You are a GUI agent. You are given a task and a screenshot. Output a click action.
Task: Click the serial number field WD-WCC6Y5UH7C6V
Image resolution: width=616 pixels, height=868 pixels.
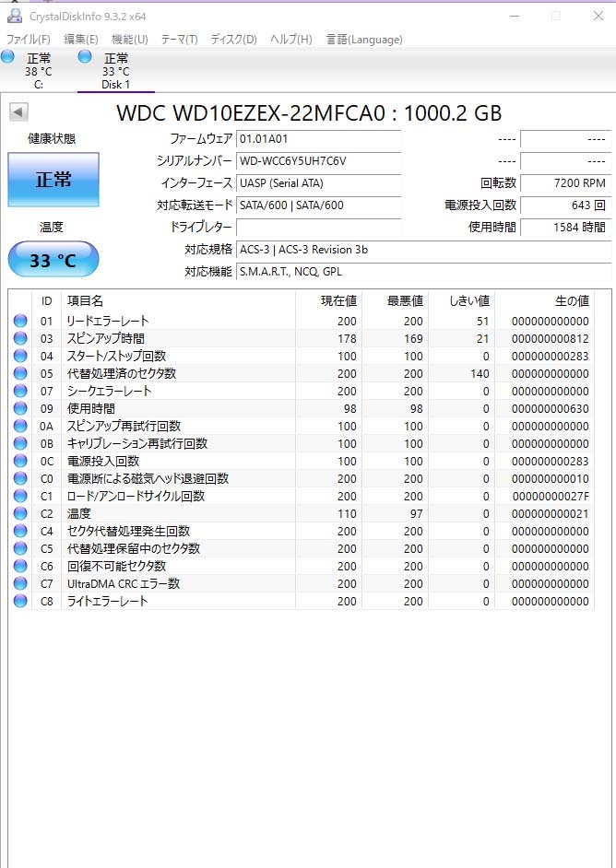tap(318, 161)
